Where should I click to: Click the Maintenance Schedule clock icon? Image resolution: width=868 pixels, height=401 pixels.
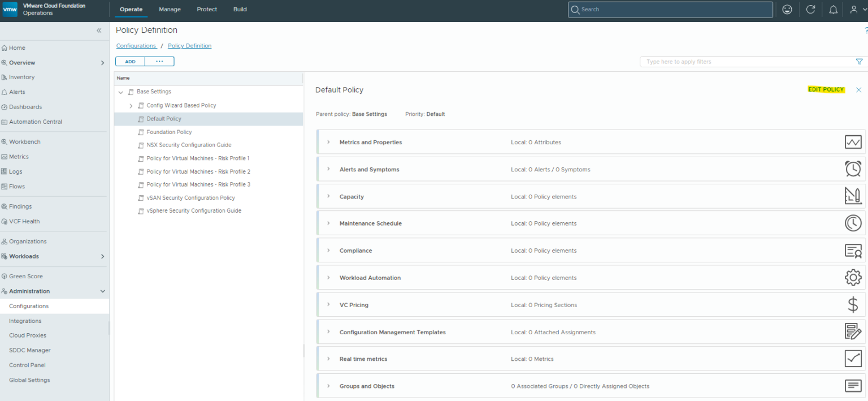point(853,223)
